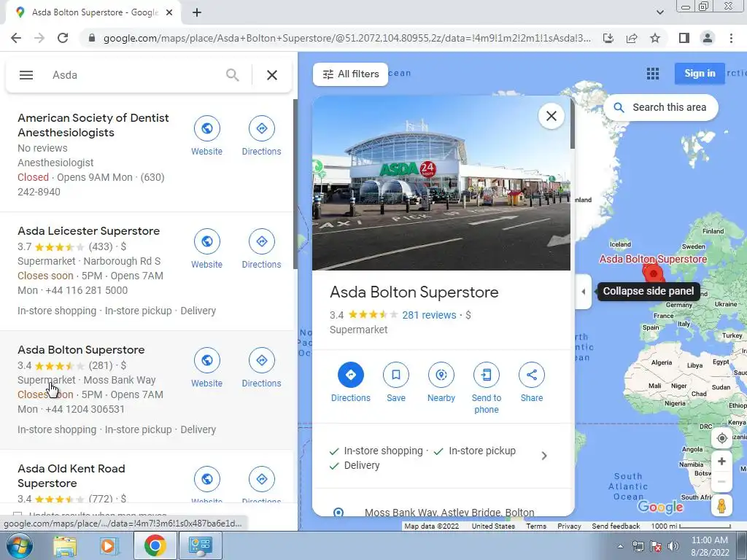747x560 pixels.
Task: Expand service options chevron in place card
Action: coord(544,456)
